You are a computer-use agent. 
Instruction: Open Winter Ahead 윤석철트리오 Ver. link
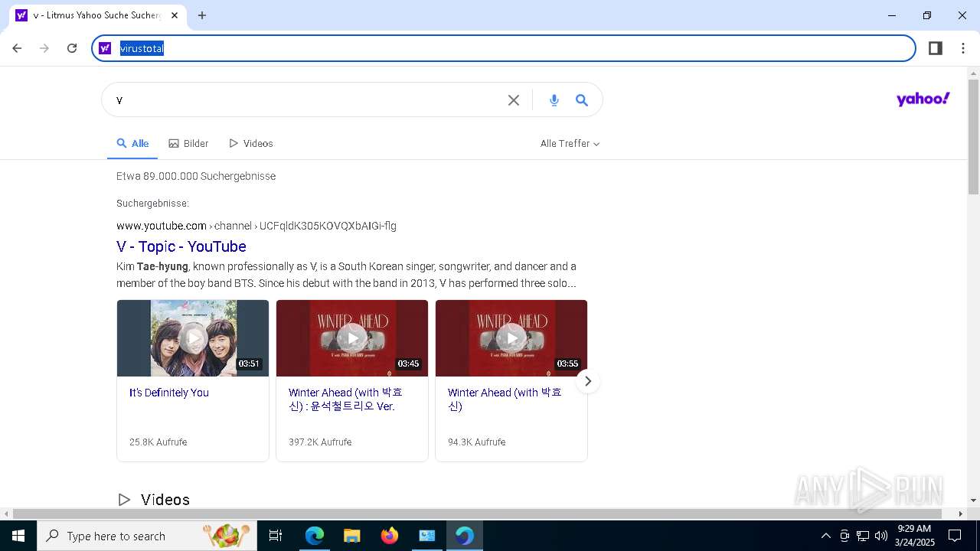(x=345, y=399)
